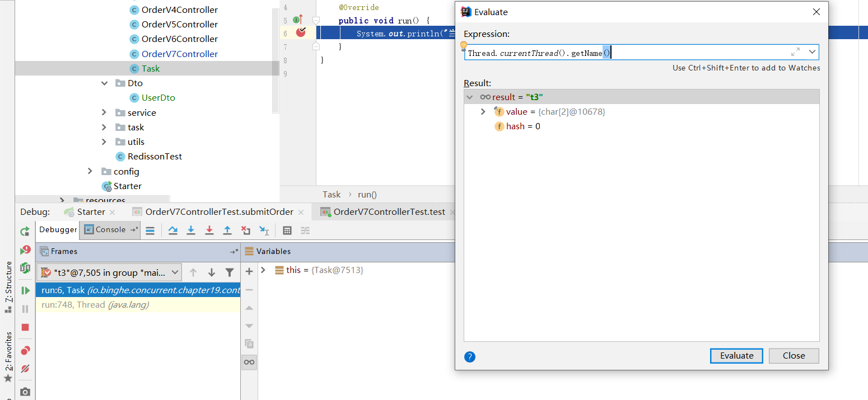Screen dimensions: 868x400
Task: Open expression history dropdown in Evaluate dialog
Action: (x=812, y=52)
